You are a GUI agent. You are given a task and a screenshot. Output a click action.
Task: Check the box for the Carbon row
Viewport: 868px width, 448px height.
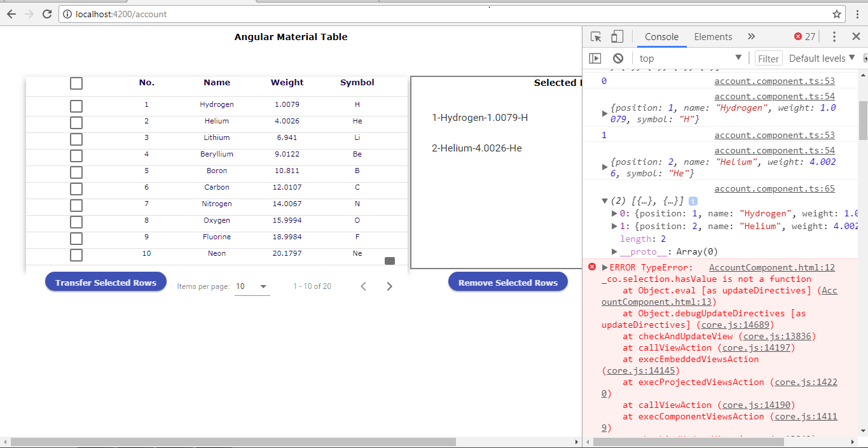point(76,189)
